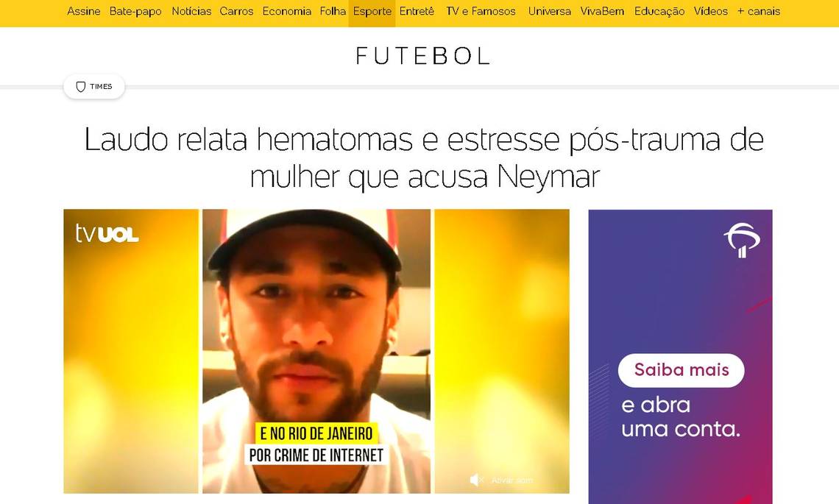This screenshot has height=504, width=839.
Task: Open Folha from the top bar
Action: click(333, 11)
